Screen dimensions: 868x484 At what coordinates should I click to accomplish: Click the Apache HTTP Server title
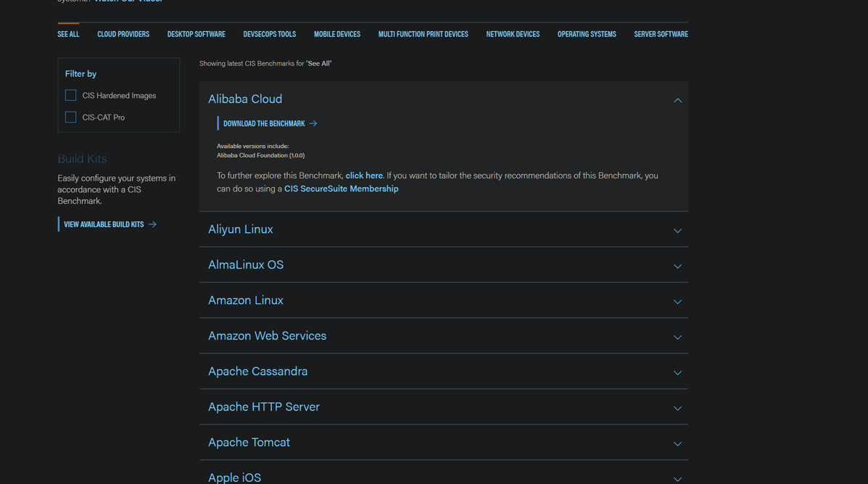coord(264,406)
